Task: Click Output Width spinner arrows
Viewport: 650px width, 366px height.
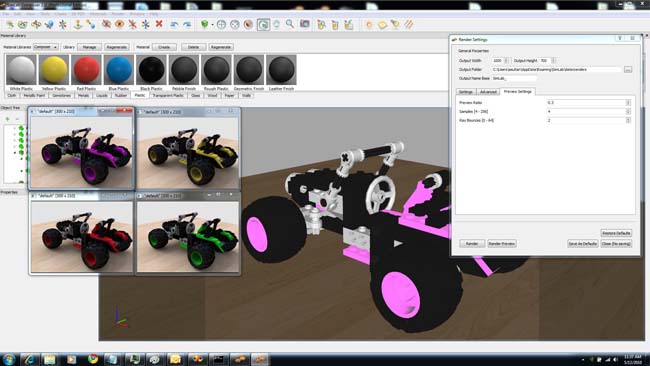Action: (x=506, y=61)
